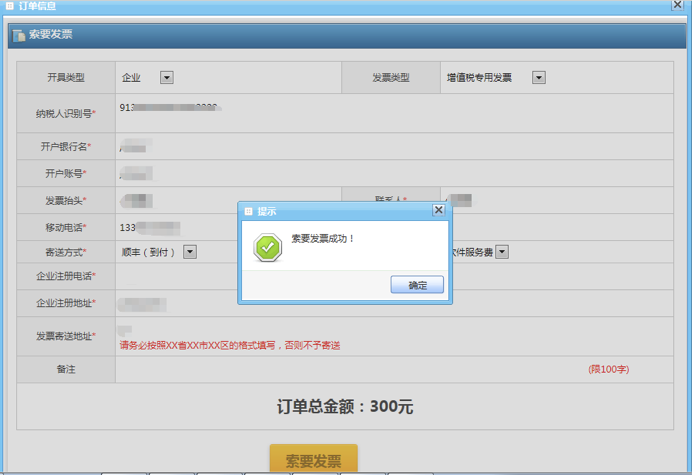Expand the 发票类型 dropdown
The width and height of the screenshot is (692, 475).
pyautogui.click(x=538, y=77)
